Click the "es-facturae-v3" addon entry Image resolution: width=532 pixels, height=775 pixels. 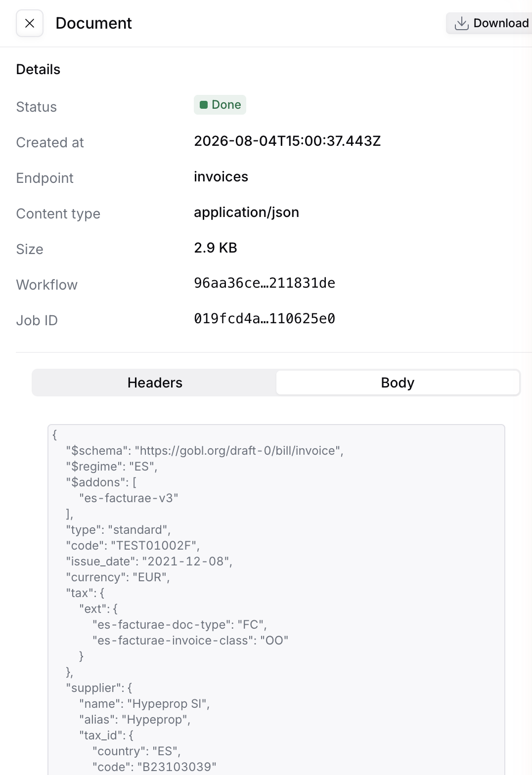[x=129, y=498]
